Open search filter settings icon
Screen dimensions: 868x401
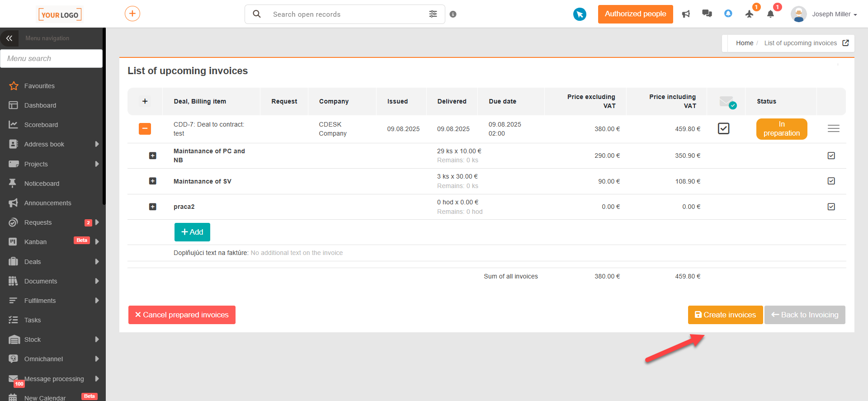click(x=433, y=14)
